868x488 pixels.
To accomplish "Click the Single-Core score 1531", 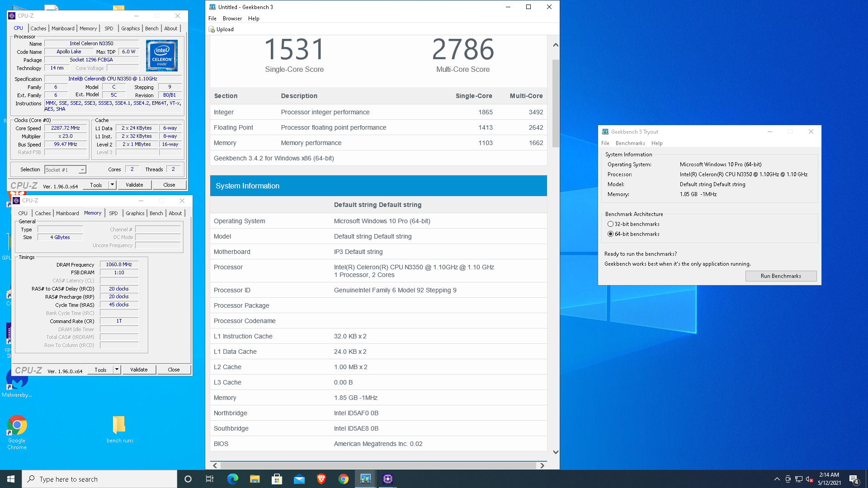I will tap(294, 49).
